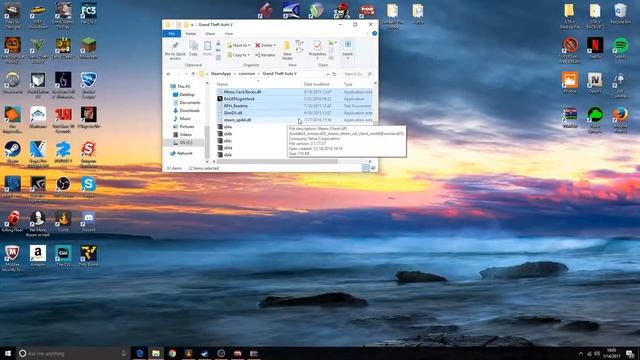The image size is (640, 360).
Task: Click common in the address path
Action: pyautogui.click(x=247, y=74)
